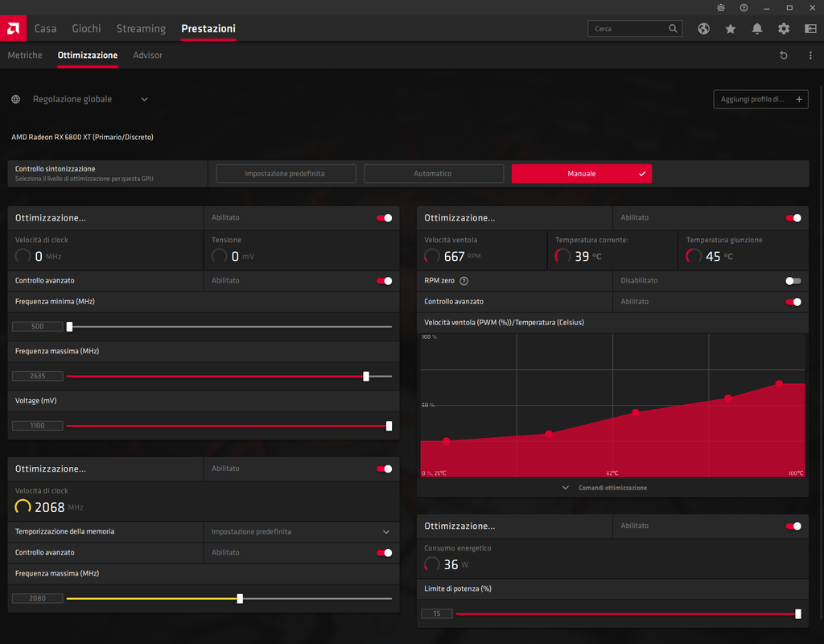
Task: Click the reset arrow icon
Action: [x=784, y=56]
